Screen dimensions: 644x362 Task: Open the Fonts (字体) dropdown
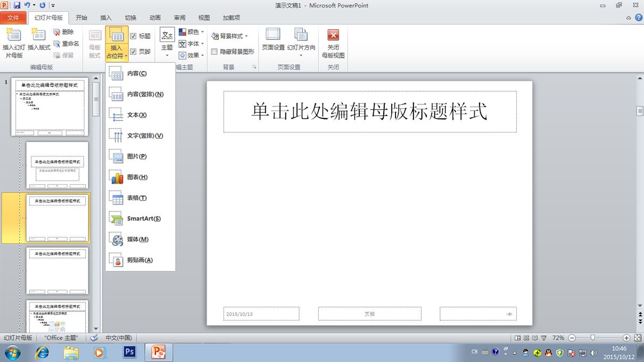point(191,44)
